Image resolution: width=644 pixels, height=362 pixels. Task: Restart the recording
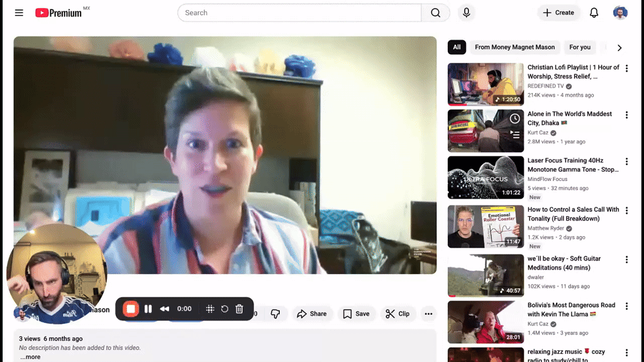tap(225, 309)
